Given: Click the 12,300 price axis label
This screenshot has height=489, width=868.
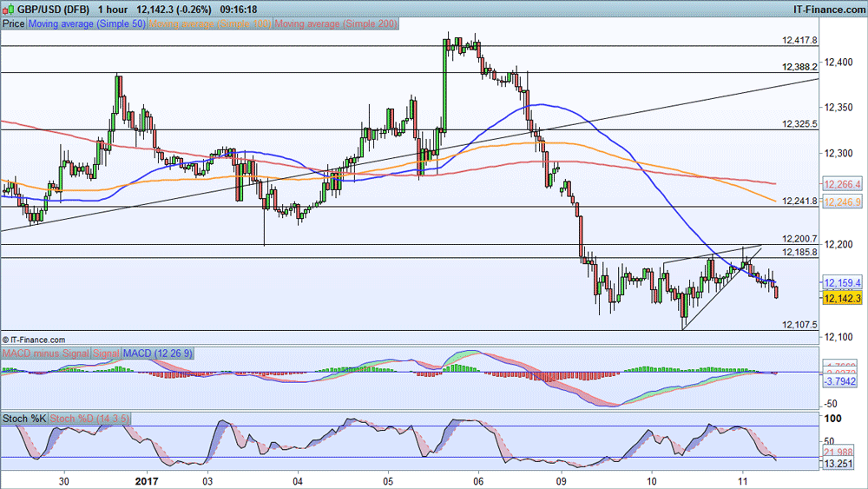Looking at the screenshot, I should pos(838,153).
